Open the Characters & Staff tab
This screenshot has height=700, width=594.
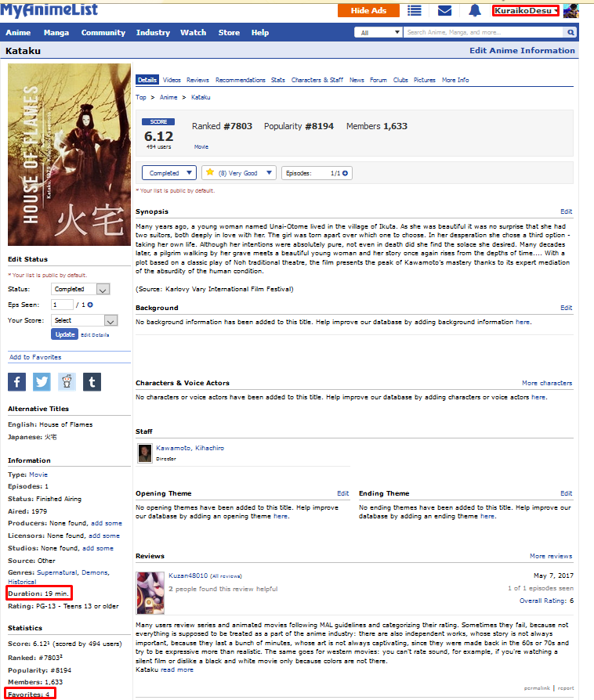317,80
